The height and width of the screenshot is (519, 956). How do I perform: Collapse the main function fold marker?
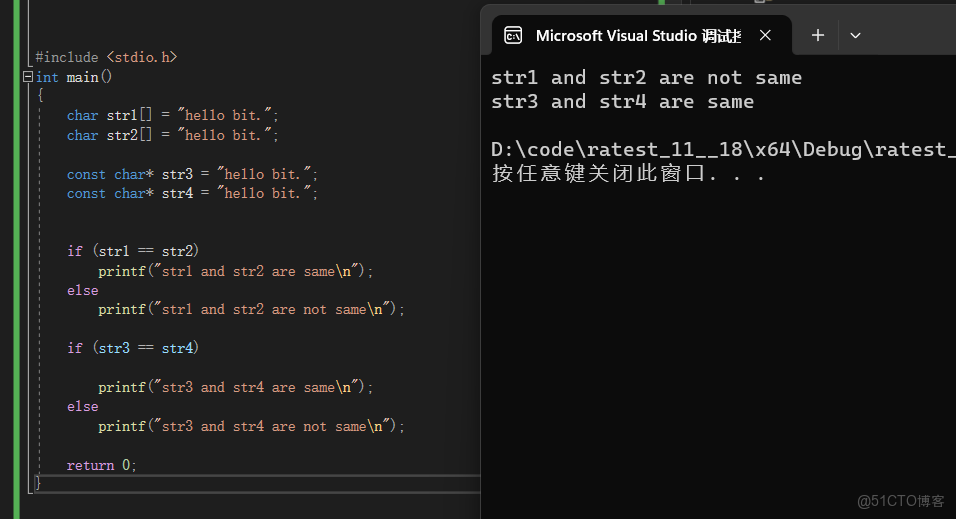(28, 77)
